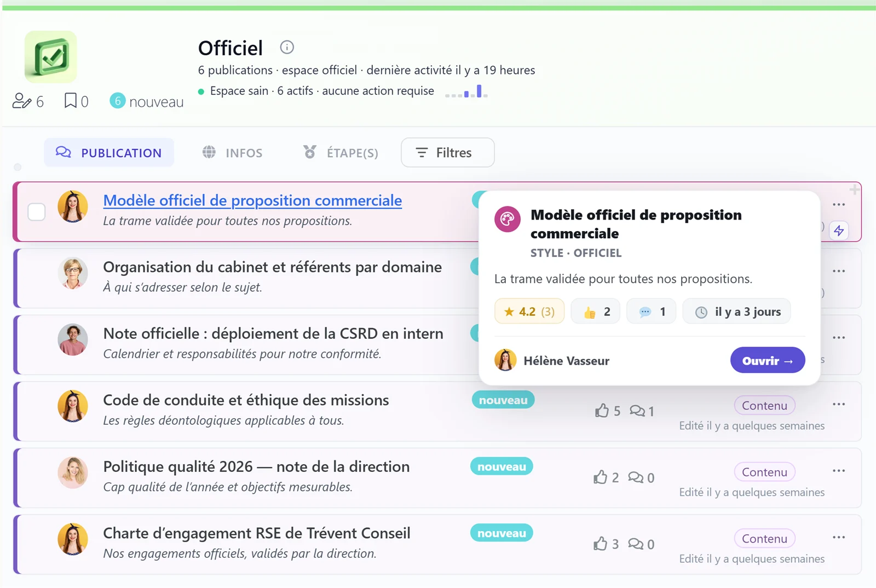Click the comment 1 chip in popup

pyautogui.click(x=651, y=312)
